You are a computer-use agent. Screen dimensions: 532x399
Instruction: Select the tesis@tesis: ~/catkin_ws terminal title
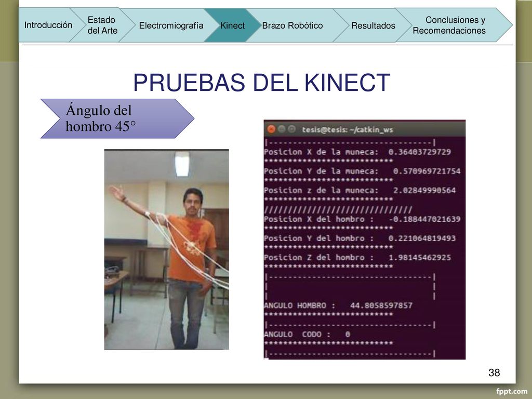click(x=347, y=129)
